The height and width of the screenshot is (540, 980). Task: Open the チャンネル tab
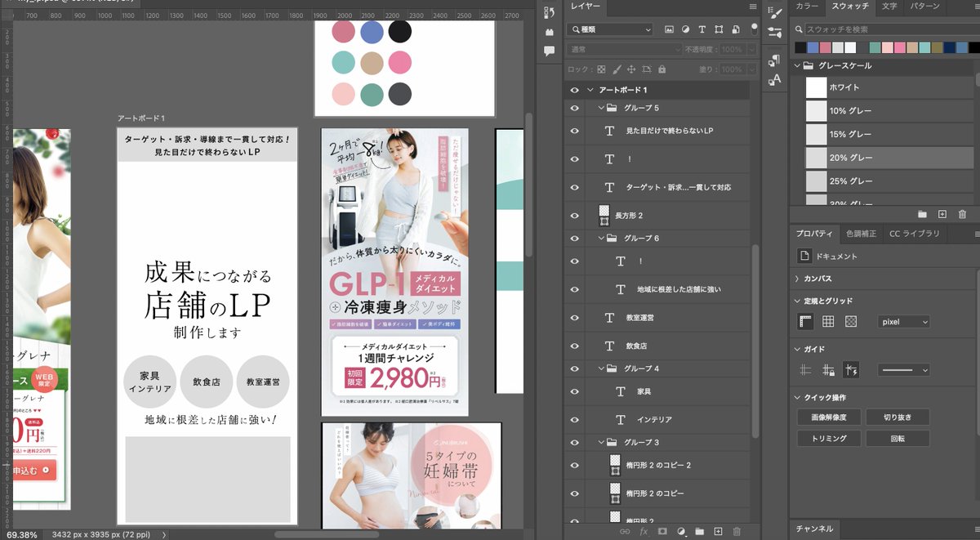pos(814,529)
